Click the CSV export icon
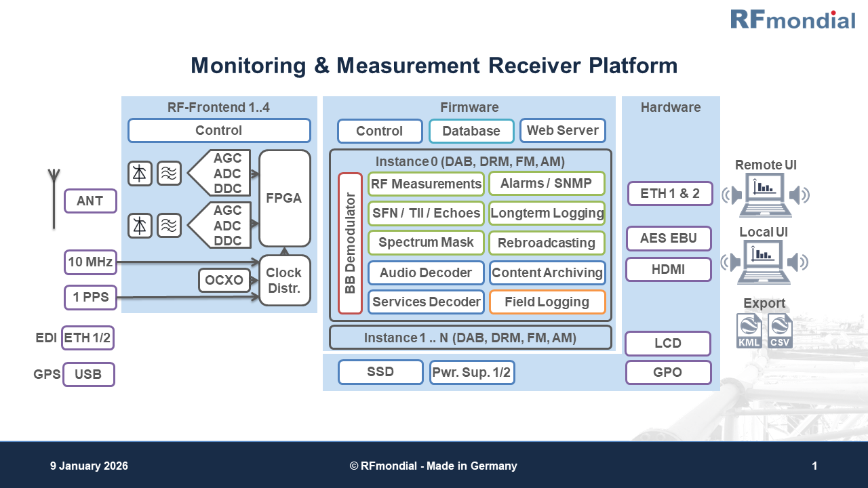The height and width of the screenshot is (488, 868). 781,330
